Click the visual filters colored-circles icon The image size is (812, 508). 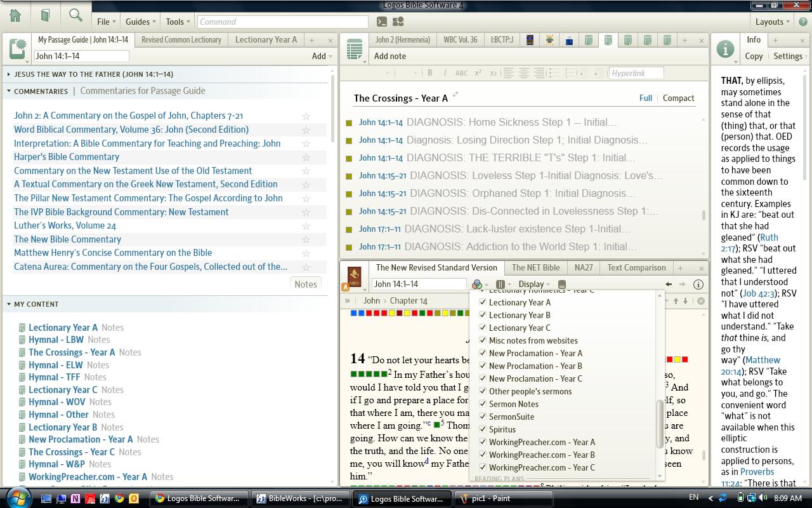[x=477, y=284]
